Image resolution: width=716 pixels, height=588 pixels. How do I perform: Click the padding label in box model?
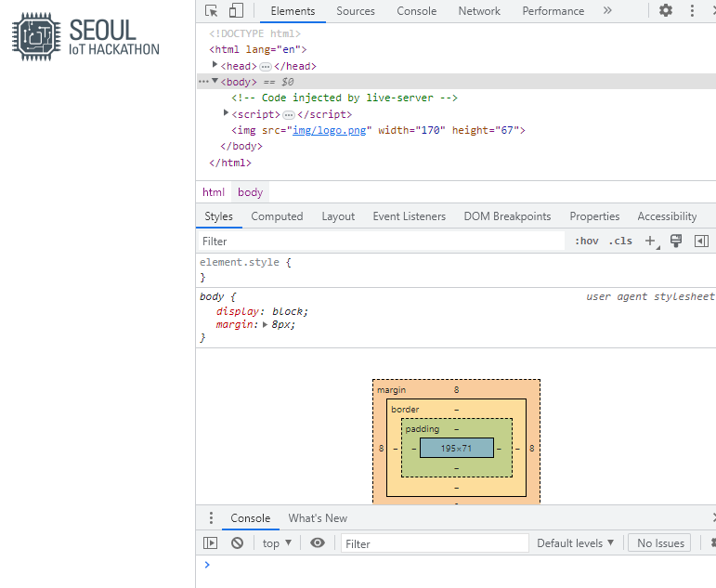(x=422, y=429)
